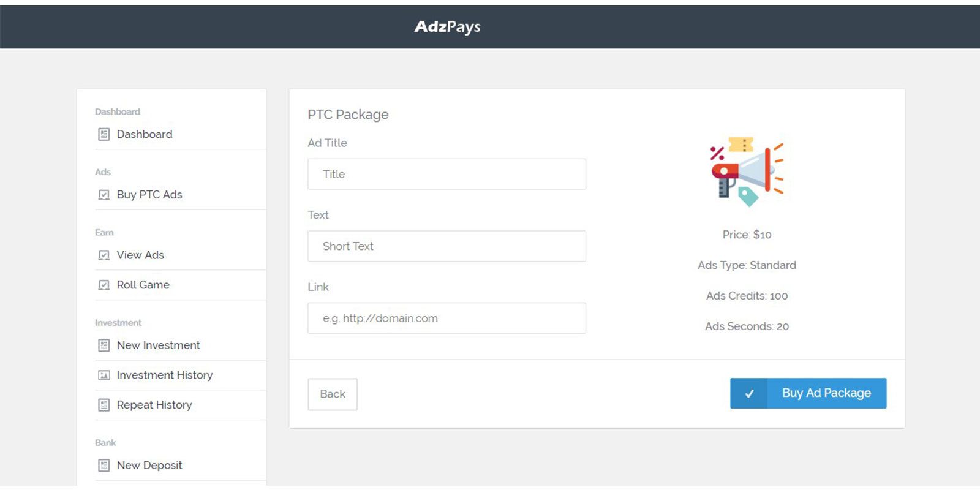Click the Dashboard sidebar icon
The image size is (980, 490).
(104, 134)
